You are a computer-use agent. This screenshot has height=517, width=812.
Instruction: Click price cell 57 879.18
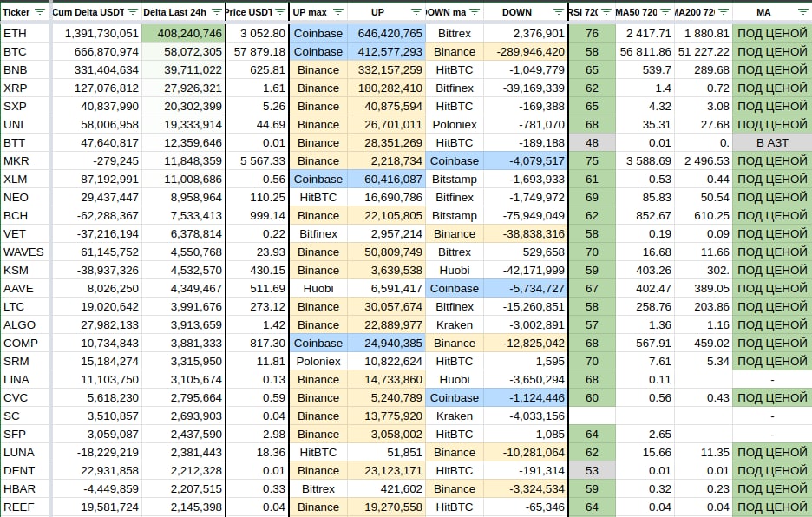point(259,52)
